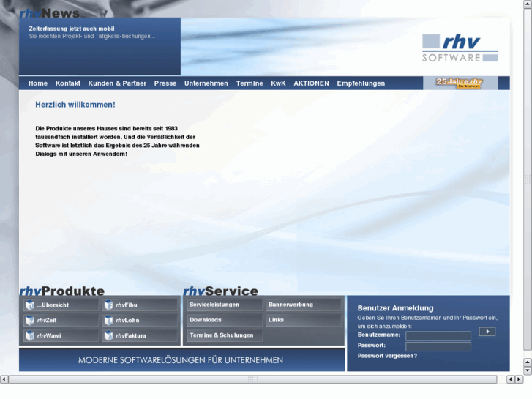
Task: Click the Moderne Softwarelösungen für Unternehmen banner
Action: point(181,360)
